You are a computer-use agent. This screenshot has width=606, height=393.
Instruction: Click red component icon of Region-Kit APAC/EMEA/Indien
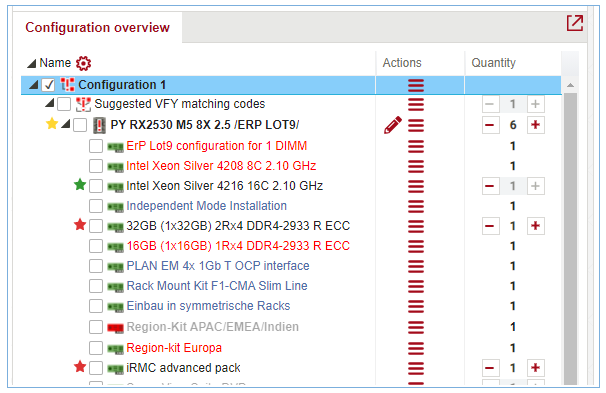[115, 328]
